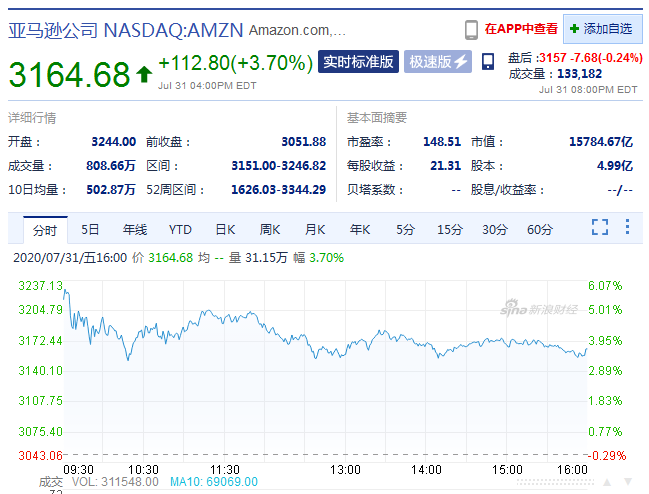This screenshot has width=649, height=494.
Task: Click the 亚马逊公司 NASDAQ:AMZN title
Action: tap(126, 30)
